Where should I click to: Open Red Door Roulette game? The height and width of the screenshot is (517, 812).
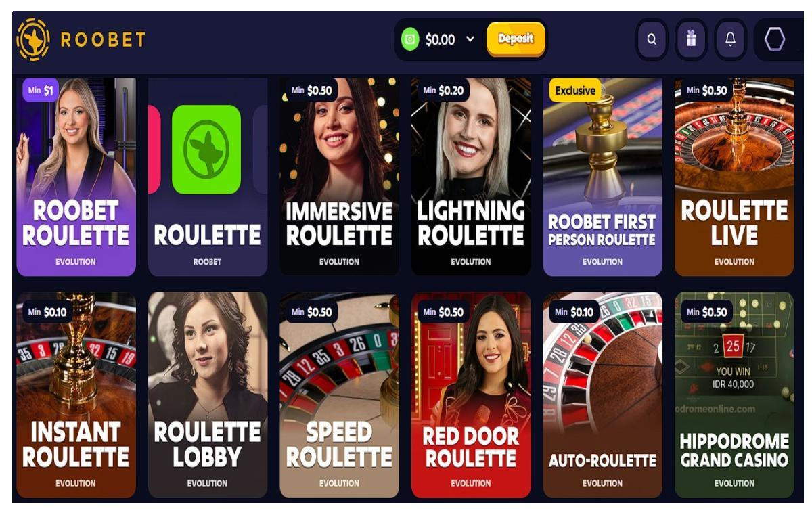pos(471,395)
